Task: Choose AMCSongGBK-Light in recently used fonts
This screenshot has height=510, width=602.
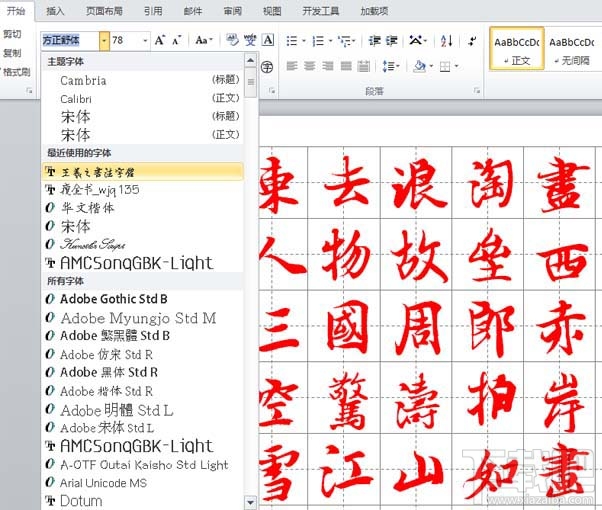Action: (x=142, y=263)
